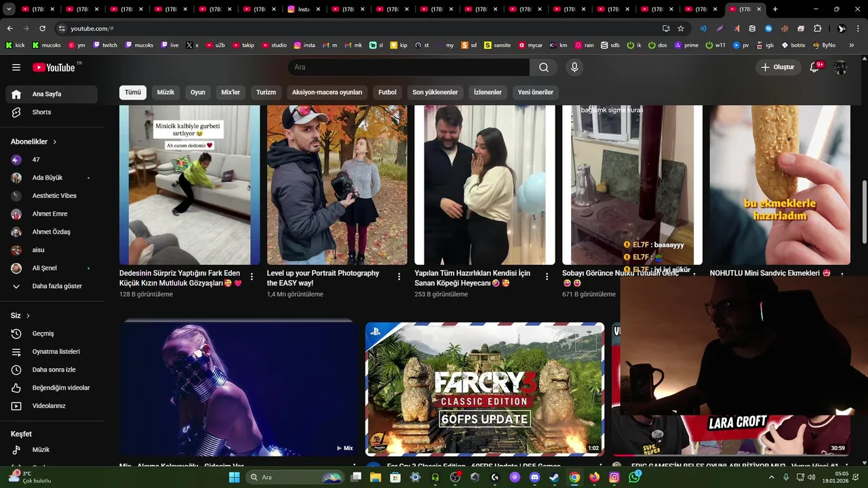Reload the page in Chrome
Image resolution: width=868 pixels, height=488 pixels.
point(42,28)
